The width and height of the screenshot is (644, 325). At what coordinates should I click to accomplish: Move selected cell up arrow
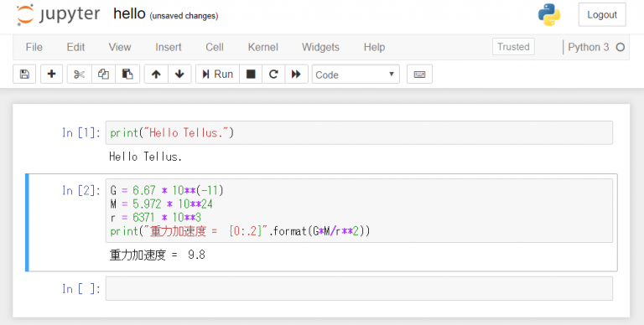pos(156,75)
